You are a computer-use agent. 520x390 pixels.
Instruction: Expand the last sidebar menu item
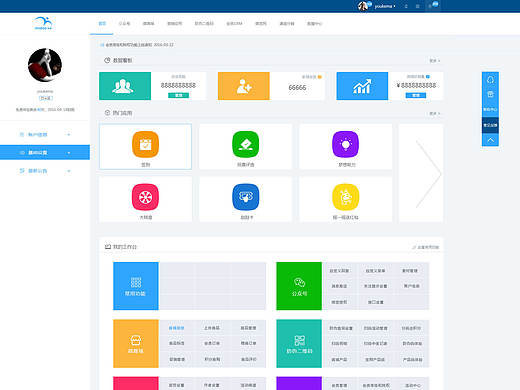45,171
